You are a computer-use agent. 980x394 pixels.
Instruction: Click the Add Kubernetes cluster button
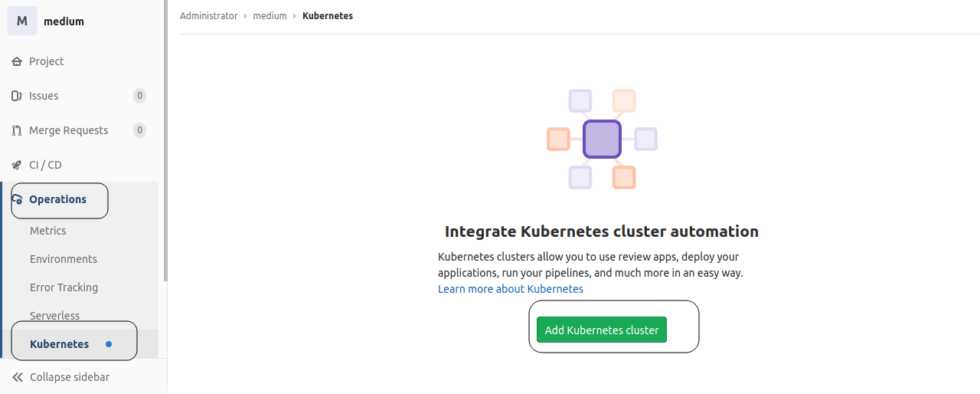602,330
